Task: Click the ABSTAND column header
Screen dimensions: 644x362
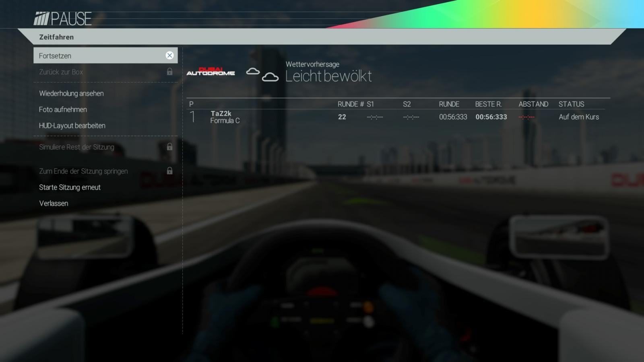Action: tap(533, 104)
